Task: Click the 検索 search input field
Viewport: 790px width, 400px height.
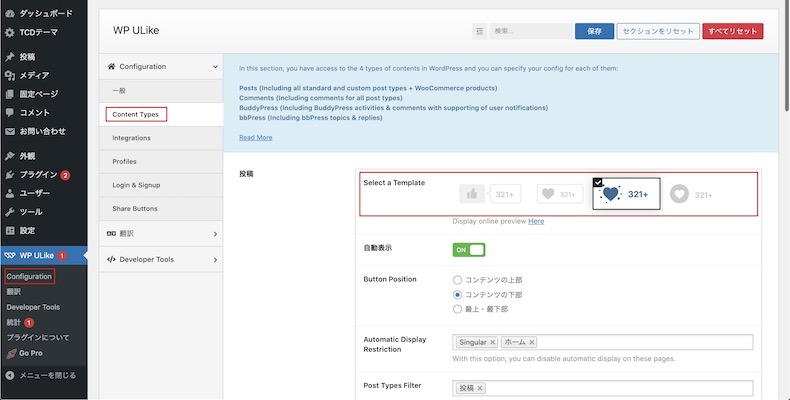Action: (531, 31)
